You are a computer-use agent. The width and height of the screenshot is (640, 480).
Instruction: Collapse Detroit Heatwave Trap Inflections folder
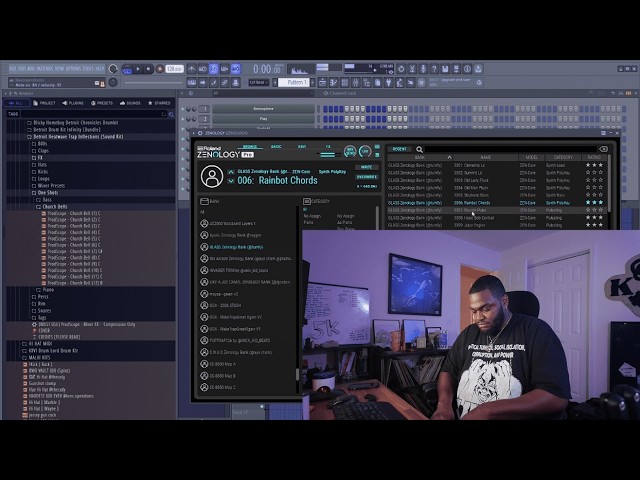pyautogui.click(x=75, y=137)
